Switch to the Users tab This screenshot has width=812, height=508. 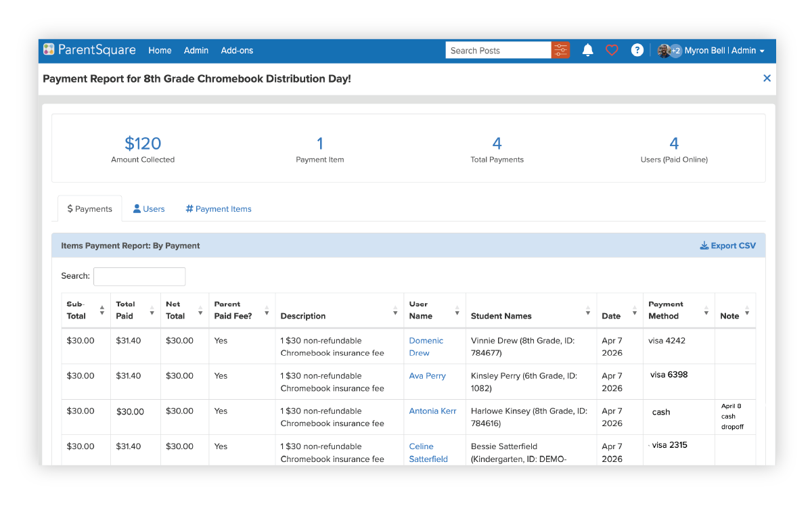149,209
